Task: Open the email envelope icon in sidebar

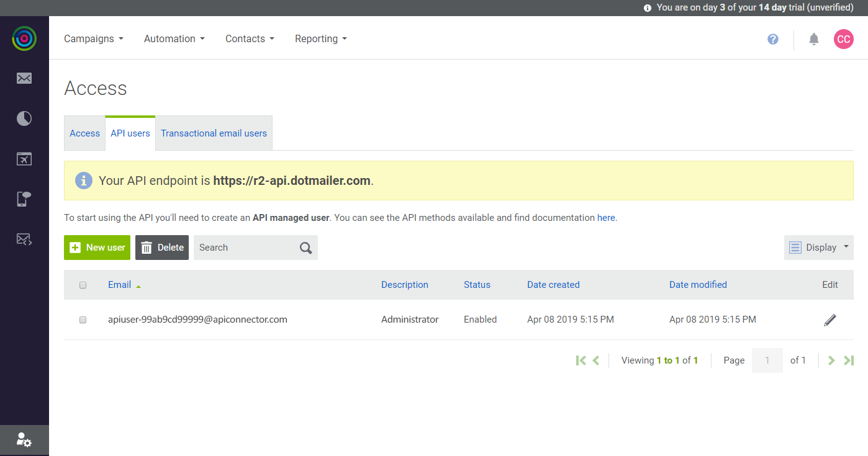Action: [x=24, y=78]
